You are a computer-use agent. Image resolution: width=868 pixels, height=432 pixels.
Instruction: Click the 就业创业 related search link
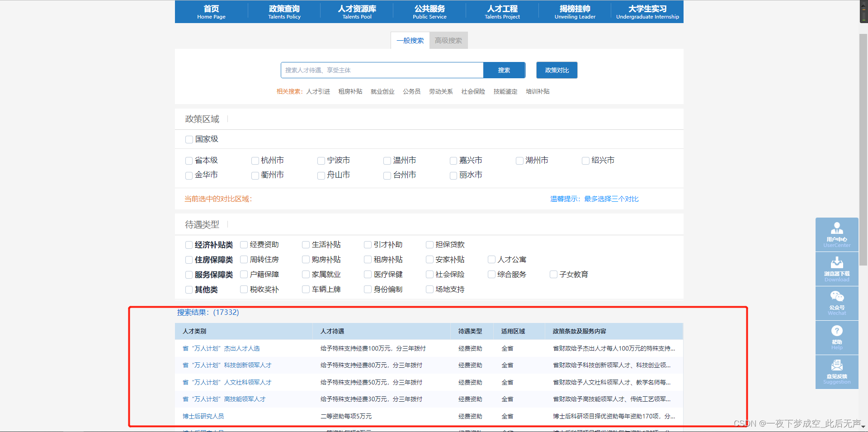point(382,91)
